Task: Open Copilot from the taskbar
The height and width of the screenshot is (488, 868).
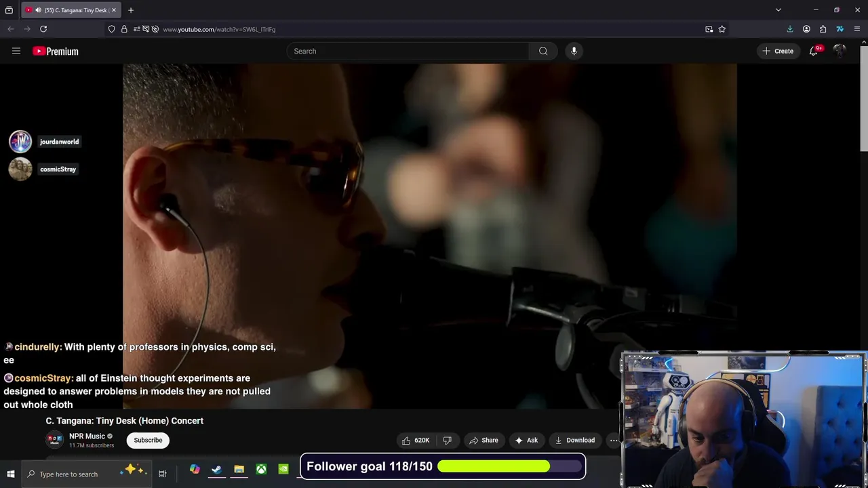Action: 195,469
